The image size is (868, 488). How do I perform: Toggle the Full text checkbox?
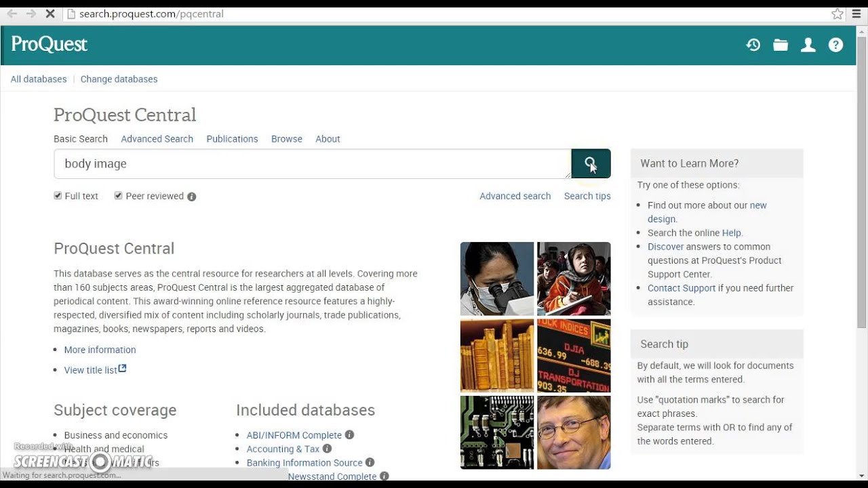click(58, 196)
